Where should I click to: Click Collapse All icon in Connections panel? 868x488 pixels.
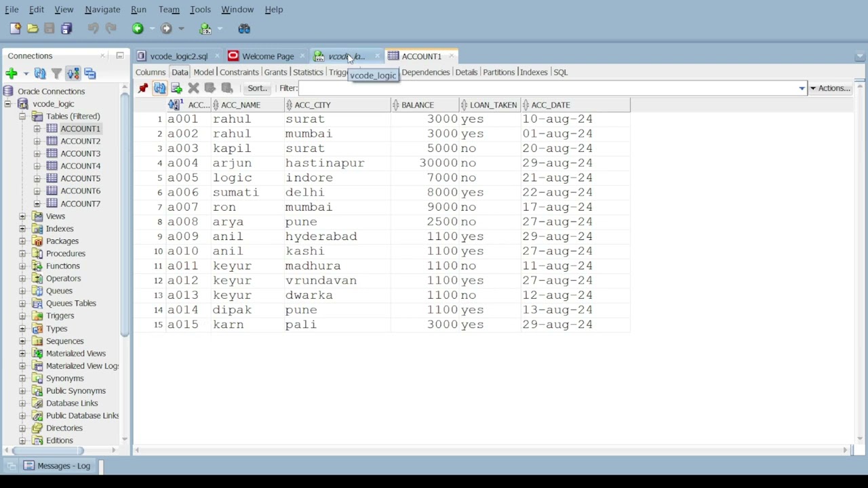(x=90, y=73)
